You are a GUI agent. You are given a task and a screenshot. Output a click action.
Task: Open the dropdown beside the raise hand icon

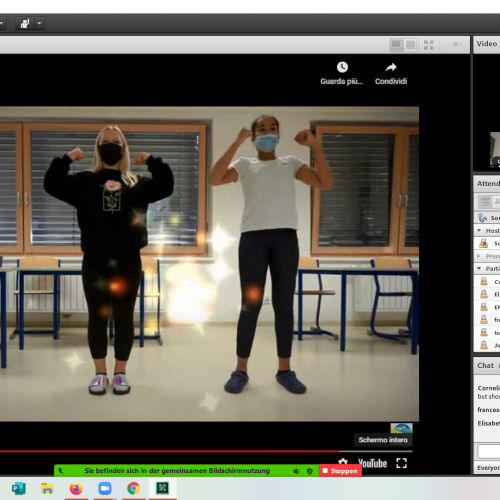coord(39,23)
